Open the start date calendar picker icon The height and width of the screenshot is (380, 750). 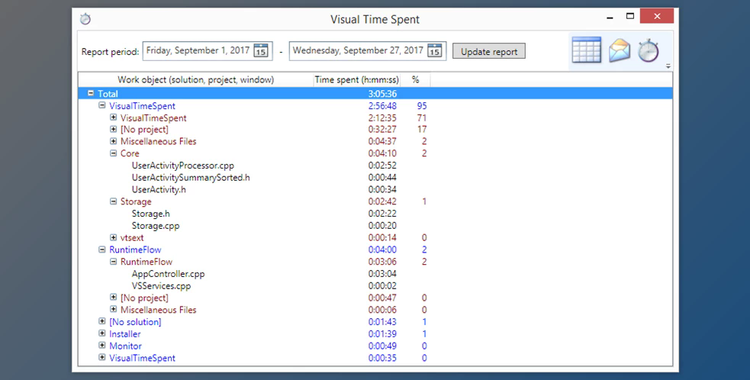click(x=261, y=50)
